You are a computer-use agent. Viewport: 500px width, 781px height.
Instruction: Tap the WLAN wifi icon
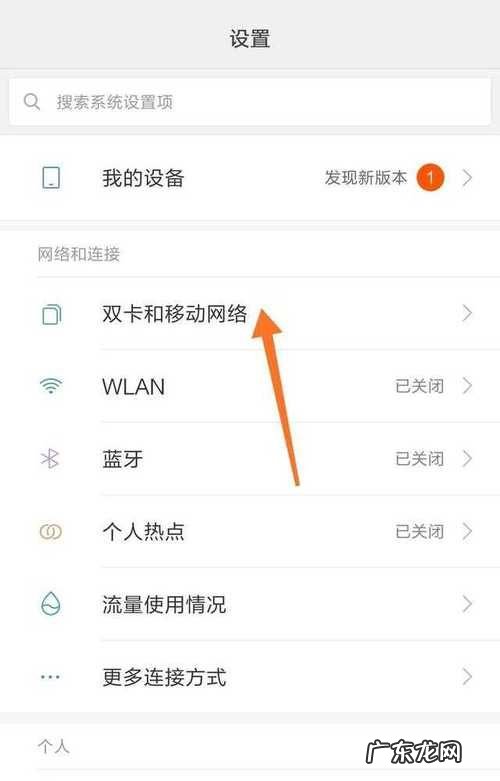pyautogui.click(x=51, y=386)
